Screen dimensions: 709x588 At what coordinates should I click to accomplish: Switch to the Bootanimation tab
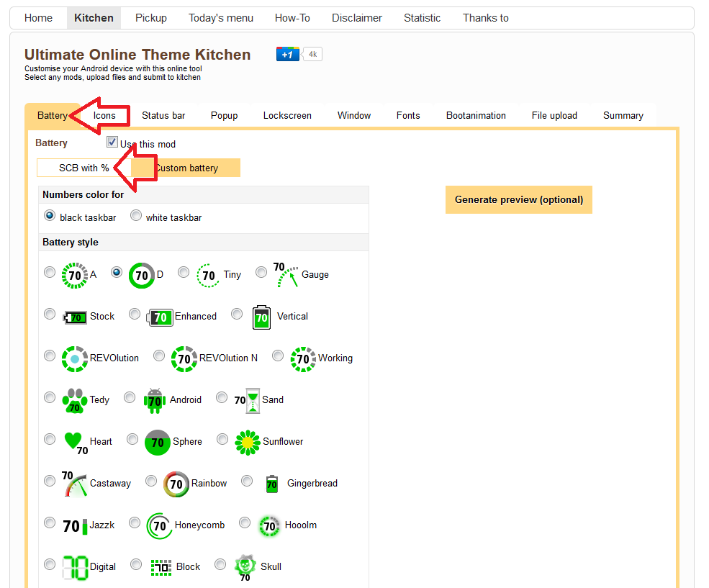coord(476,115)
